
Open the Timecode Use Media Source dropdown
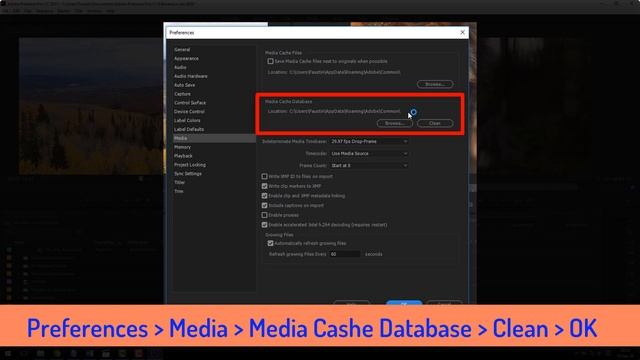pyautogui.click(x=369, y=153)
